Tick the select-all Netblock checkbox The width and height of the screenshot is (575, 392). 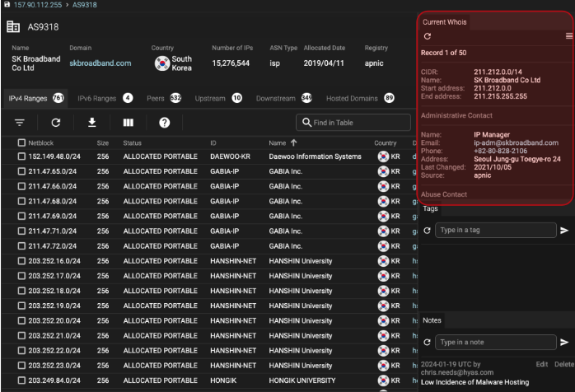21,142
